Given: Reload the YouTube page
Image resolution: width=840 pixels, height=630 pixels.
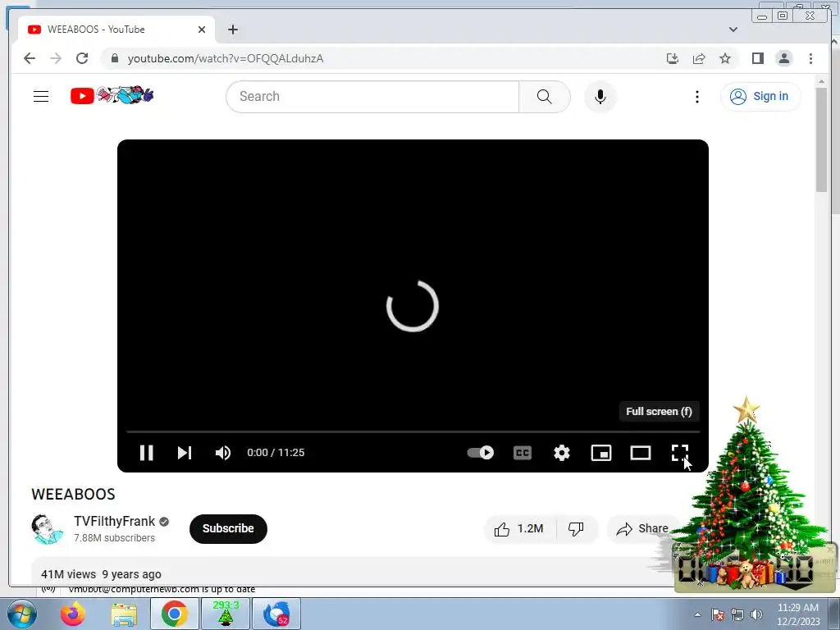Looking at the screenshot, I should coord(81,58).
